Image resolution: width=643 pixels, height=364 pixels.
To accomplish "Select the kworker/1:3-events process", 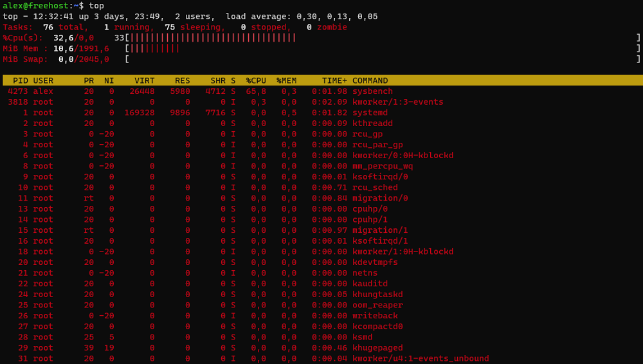I will pos(397,102).
